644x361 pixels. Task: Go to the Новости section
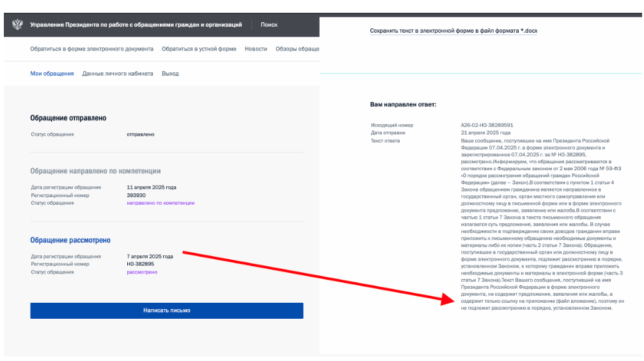click(x=256, y=49)
